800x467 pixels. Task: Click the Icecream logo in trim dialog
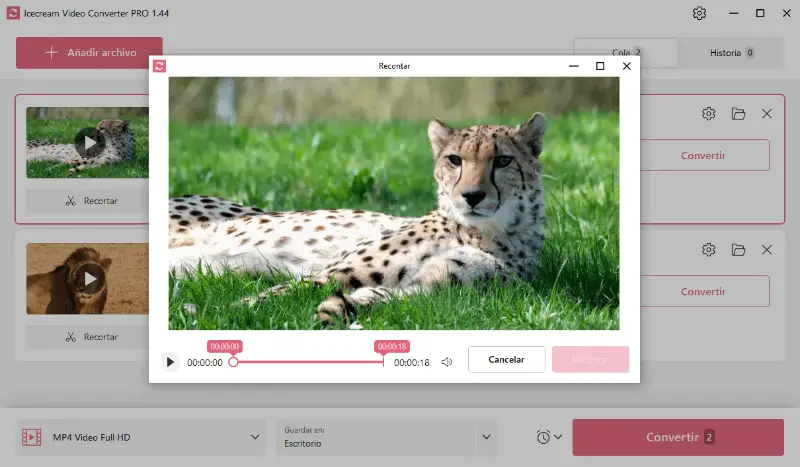(159, 66)
